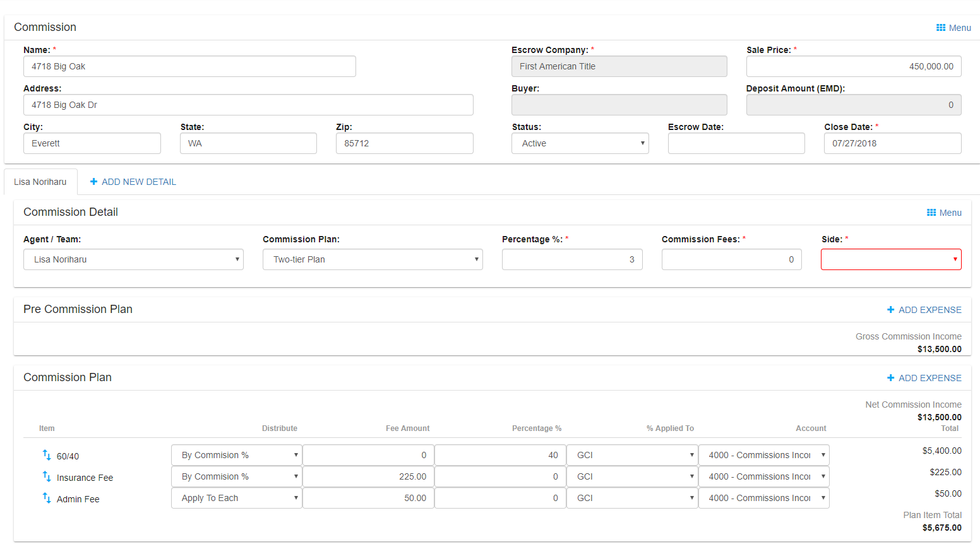Open the Commission panel grid Menu icon

(941, 28)
